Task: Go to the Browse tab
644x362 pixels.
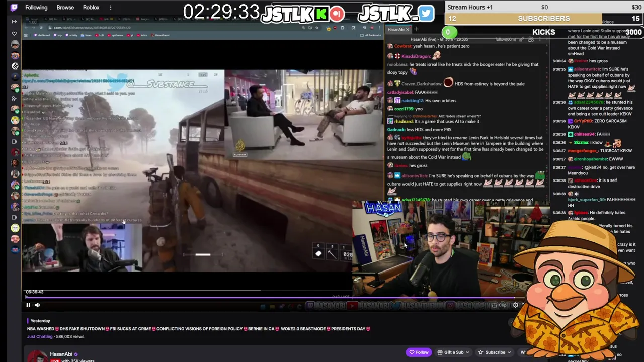Action: click(x=65, y=8)
